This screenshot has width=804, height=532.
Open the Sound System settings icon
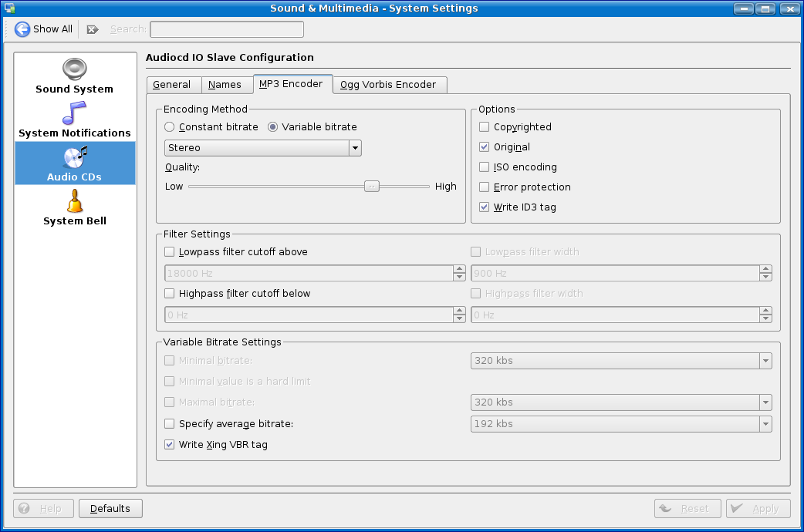75,69
